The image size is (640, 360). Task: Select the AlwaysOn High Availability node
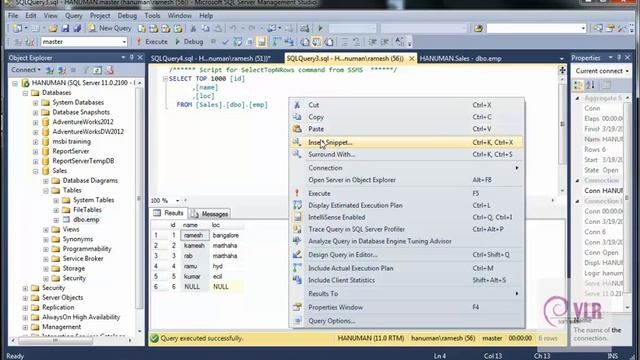point(81,317)
